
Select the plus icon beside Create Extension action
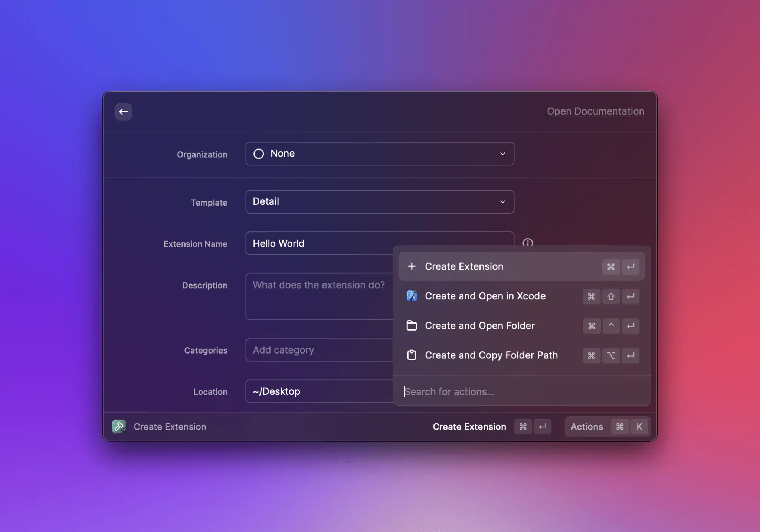pos(412,266)
